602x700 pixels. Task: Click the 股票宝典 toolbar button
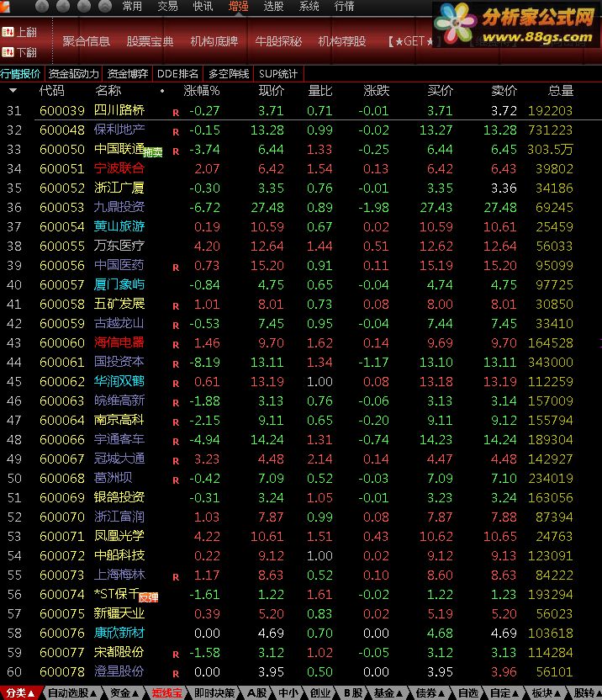(150, 41)
